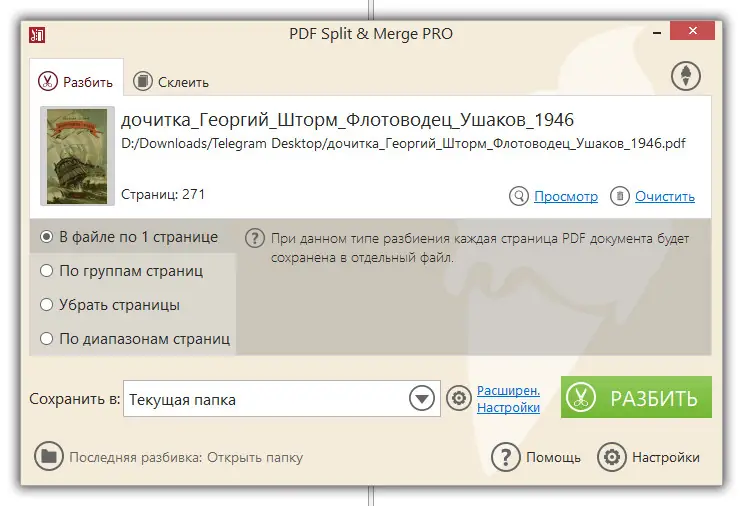Minimize the PDF Split & Merge PRO window

coord(657,33)
